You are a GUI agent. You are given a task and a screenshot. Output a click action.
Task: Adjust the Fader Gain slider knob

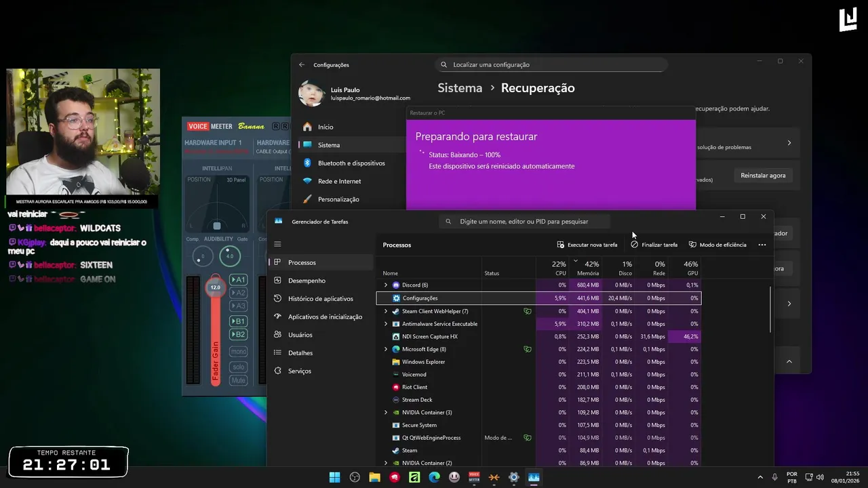click(215, 287)
